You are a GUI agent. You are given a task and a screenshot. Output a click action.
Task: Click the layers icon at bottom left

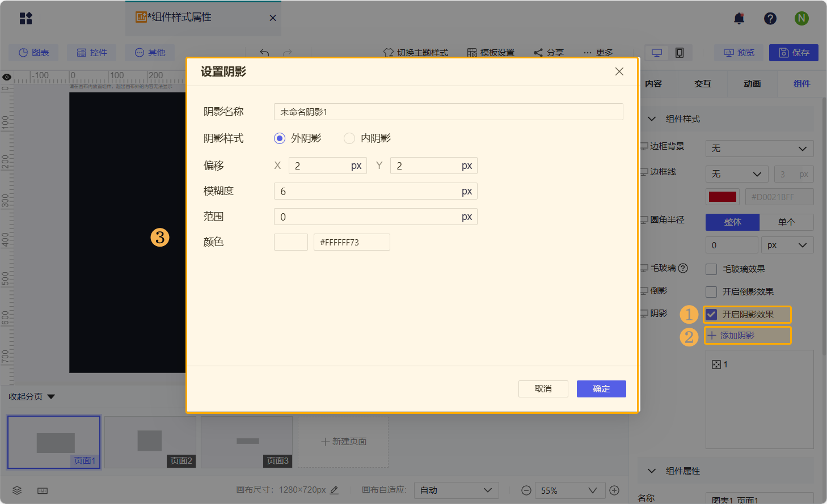[16, 490]
